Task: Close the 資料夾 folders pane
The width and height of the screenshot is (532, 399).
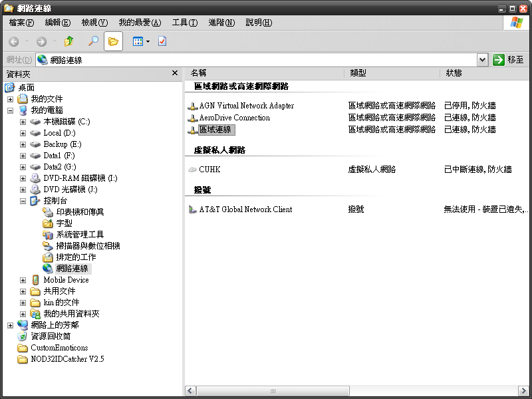Action: (x=175, y=73)
